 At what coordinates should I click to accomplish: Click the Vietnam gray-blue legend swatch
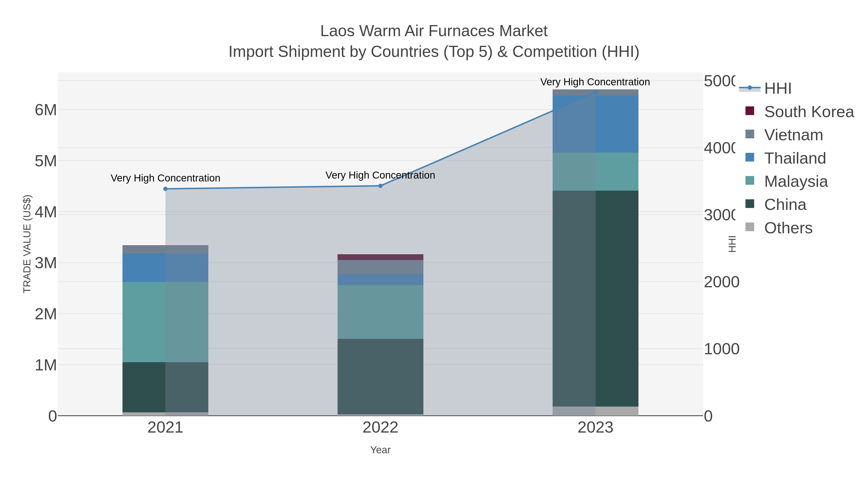click(x=750, y=134)
